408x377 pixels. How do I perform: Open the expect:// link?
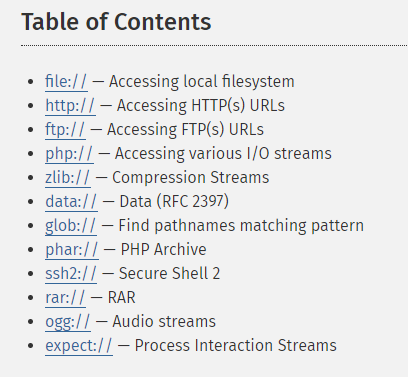pos(79,346)
